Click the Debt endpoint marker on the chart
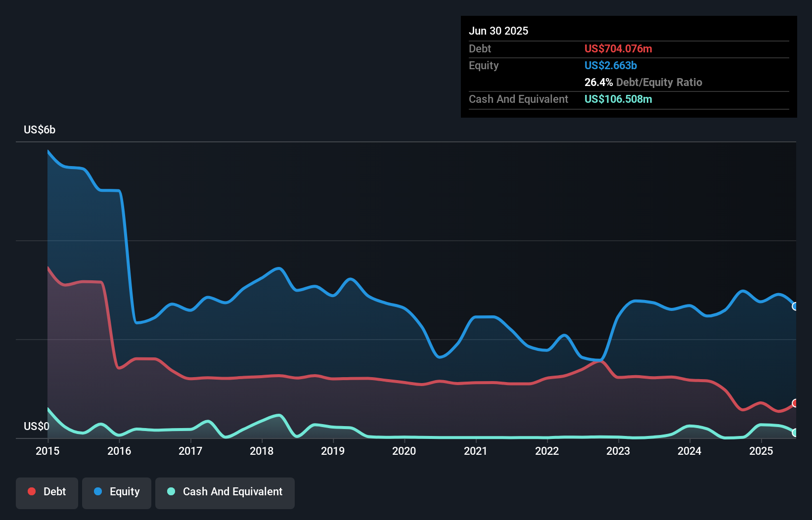Viewport: 812px width, 520px height. point(795,403)
